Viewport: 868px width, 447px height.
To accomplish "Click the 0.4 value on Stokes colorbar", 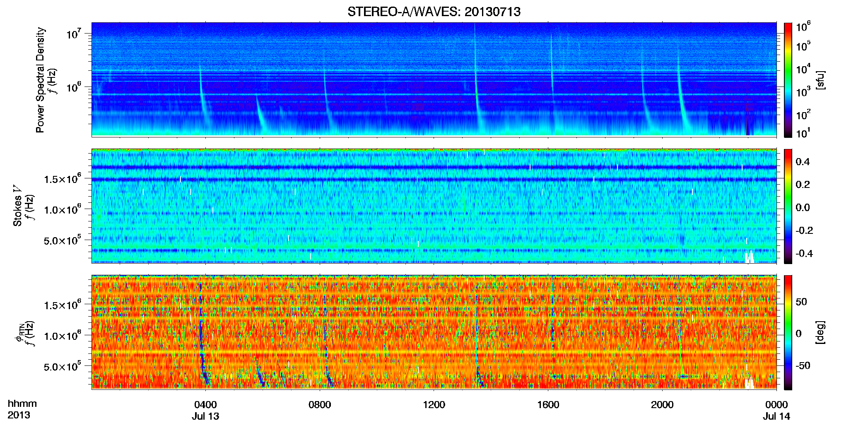I will pos(803,162).
